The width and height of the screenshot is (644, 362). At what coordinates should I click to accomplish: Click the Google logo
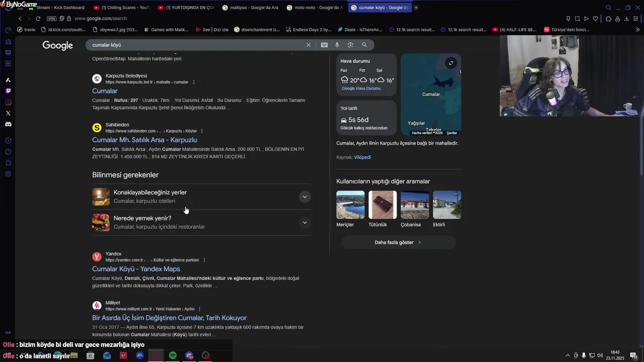click(58, 45)
